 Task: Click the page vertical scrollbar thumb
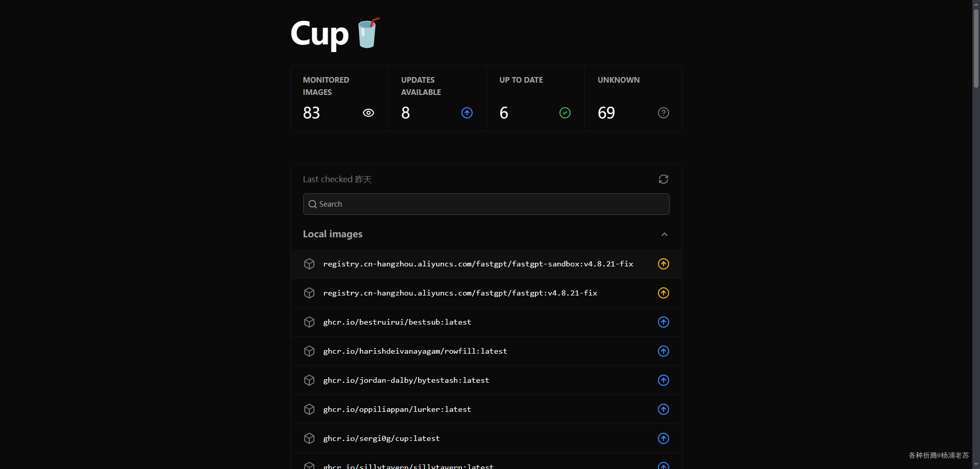(x=976, y=48)
